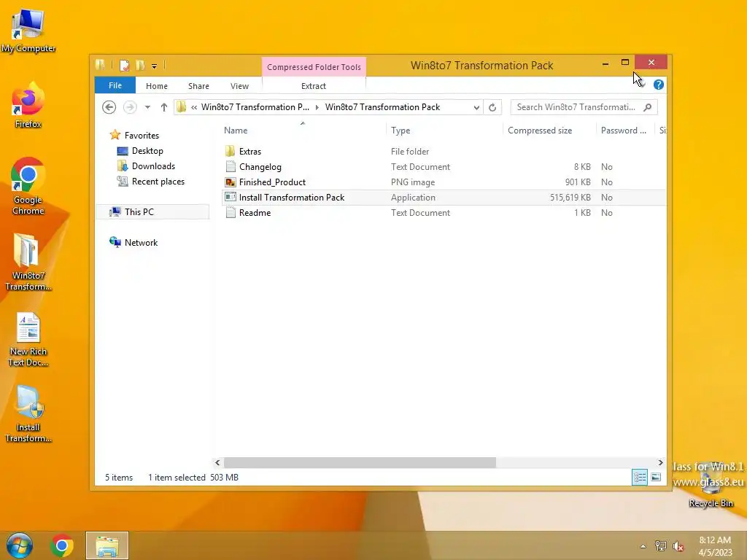This screenshot has height=560, width=747.
Task: Select the Win8to7 Transform zip folder on desktop
Action: tap(28, 262)
